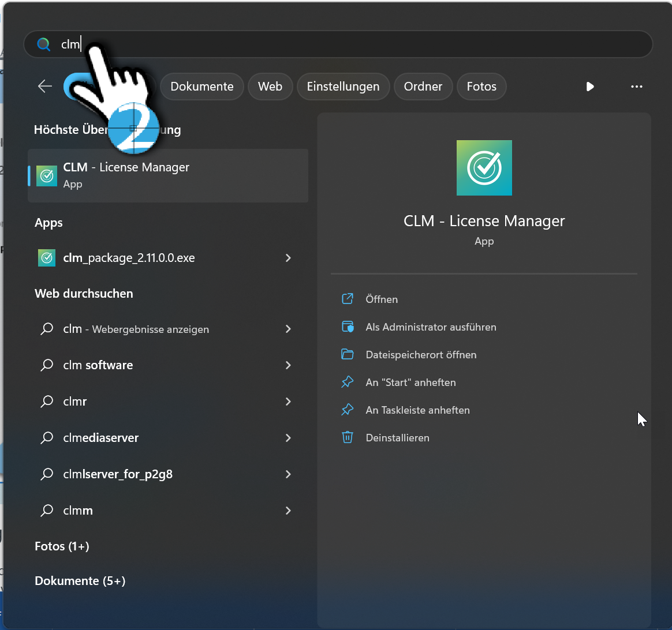
Task: Switch to the Dokumente filter tab
Action: [201, 86]
